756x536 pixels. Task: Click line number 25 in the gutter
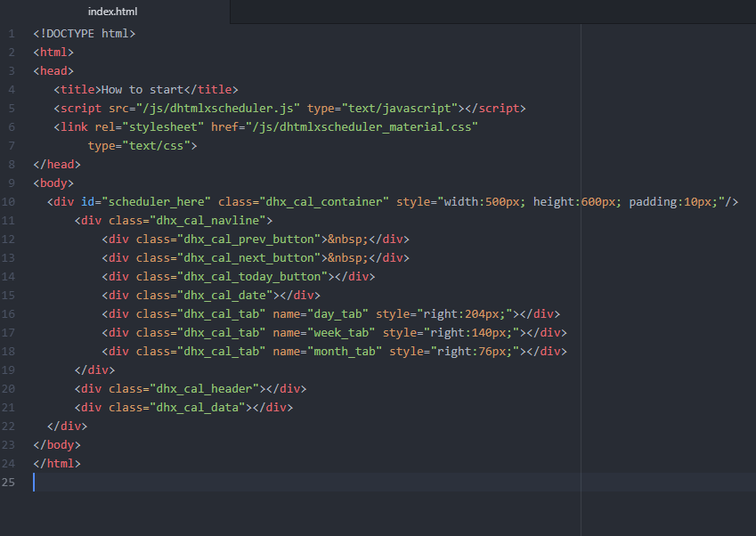click(x=8, y=482)
